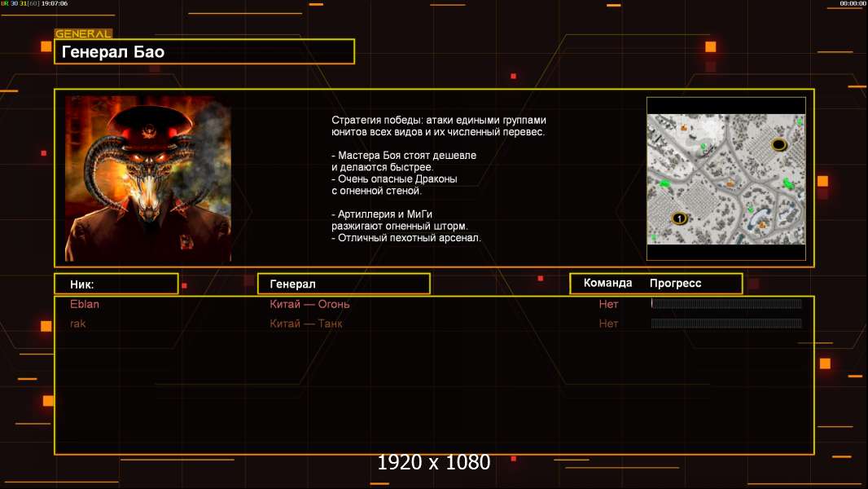The image size is (868, 489).
Task: Click the unnumbered black oval start marker on minimap
Action: point(779,145)
